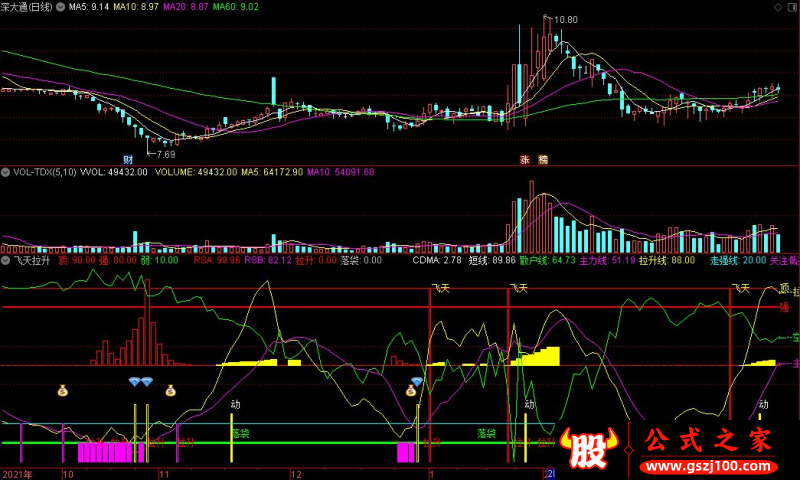Click the 榜 marker icon under chart
This screenshot has width=800, height=480.
click(543, 160)
